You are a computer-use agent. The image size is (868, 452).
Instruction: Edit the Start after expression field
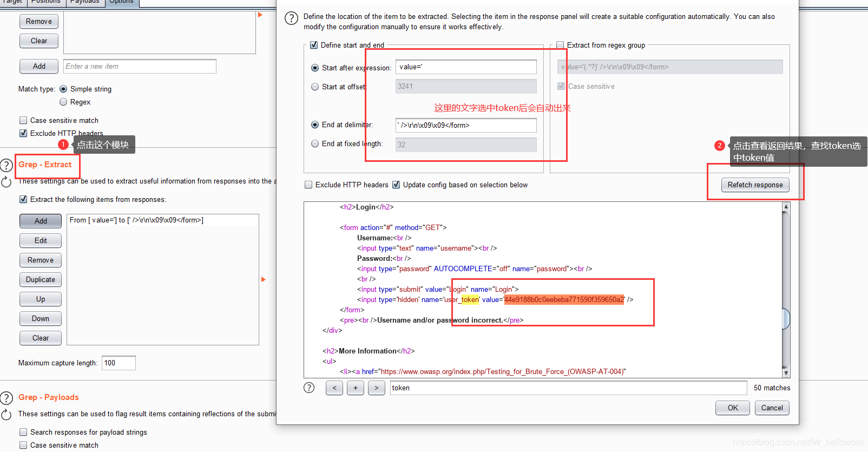pyautogui.click(x=466, y=67)
